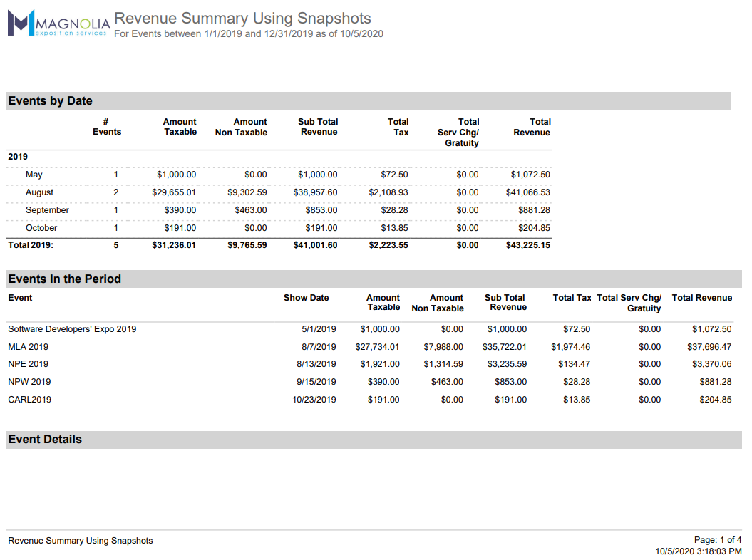Screen dimensions: 752x560
Task: Select the MLA 2019 event row
Action: click(28, 346)
